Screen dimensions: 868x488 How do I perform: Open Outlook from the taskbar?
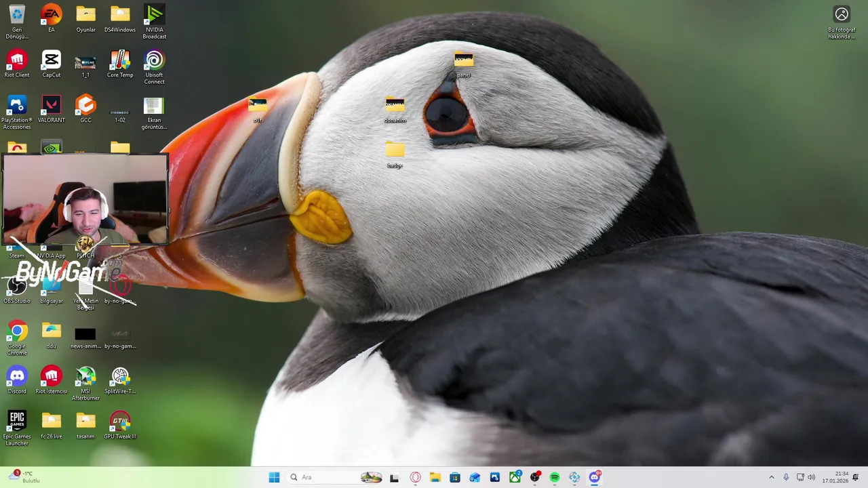point(475,477)
